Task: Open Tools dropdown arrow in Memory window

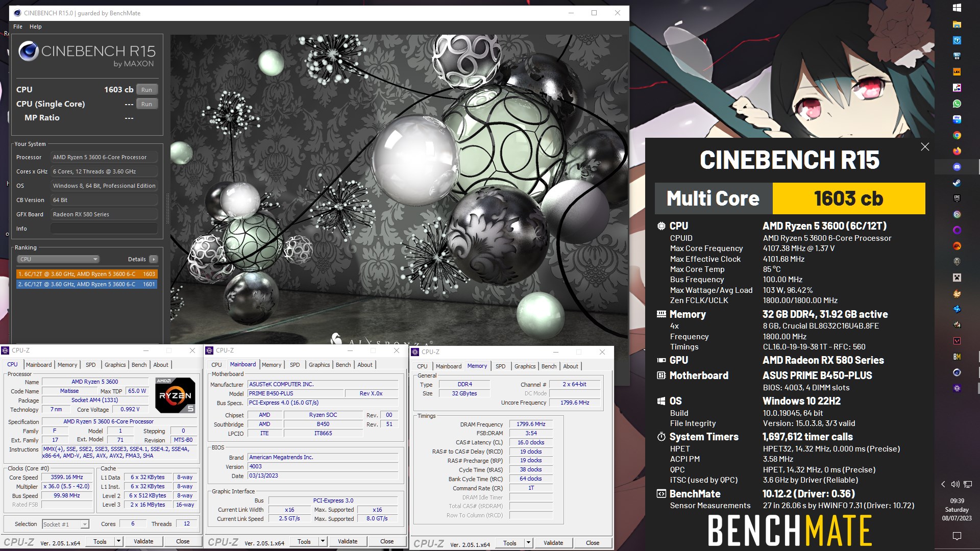Action: coord(528,543)
